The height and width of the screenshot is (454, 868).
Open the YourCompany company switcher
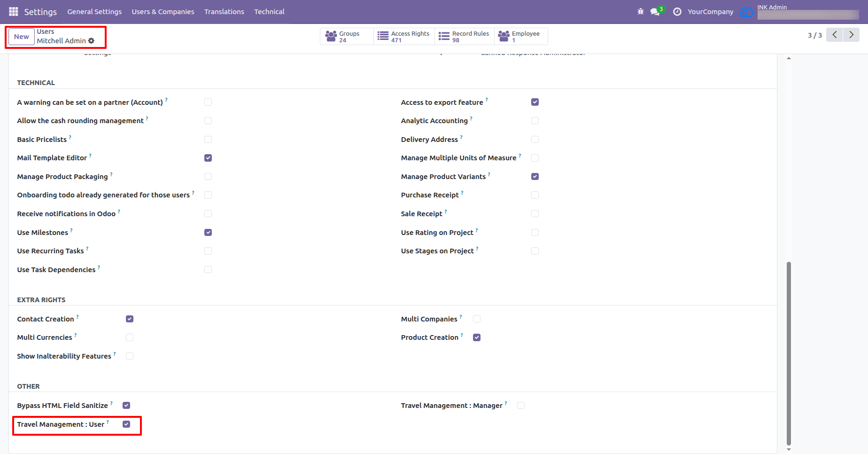tap(710, 11)
